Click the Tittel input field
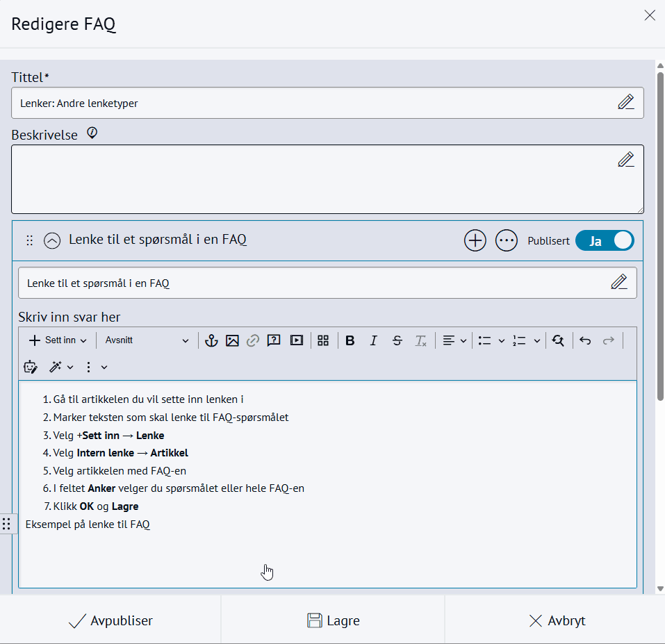The width and height of the screenshot is (665, 644). click(x=313, y=103)
